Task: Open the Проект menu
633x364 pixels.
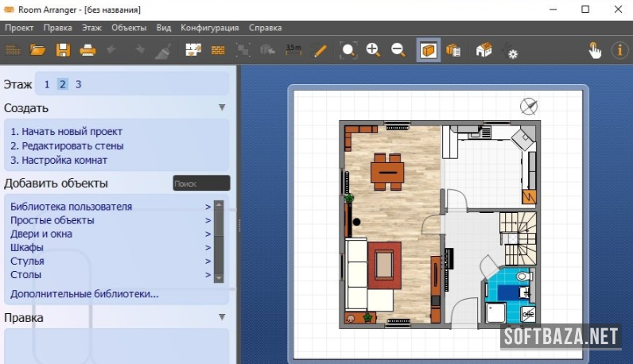Action: [x=19, y=28]
